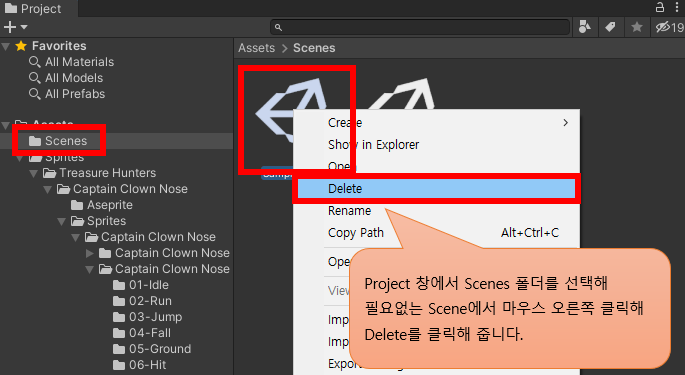Select the Scenes folder
Screen dimensions: 685x375
pyautogui.click(x=66, y=141)
